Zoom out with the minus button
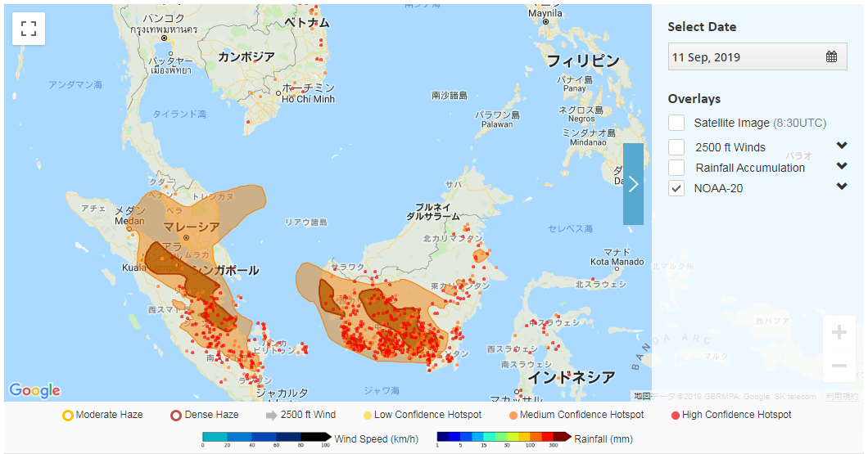This screenshot has height=454, width=868. (839, 366)
